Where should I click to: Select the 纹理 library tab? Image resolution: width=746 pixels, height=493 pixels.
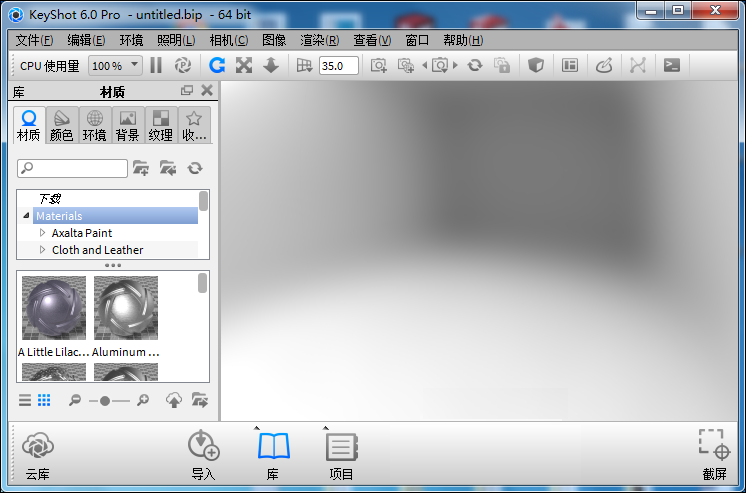pos(161,126)
